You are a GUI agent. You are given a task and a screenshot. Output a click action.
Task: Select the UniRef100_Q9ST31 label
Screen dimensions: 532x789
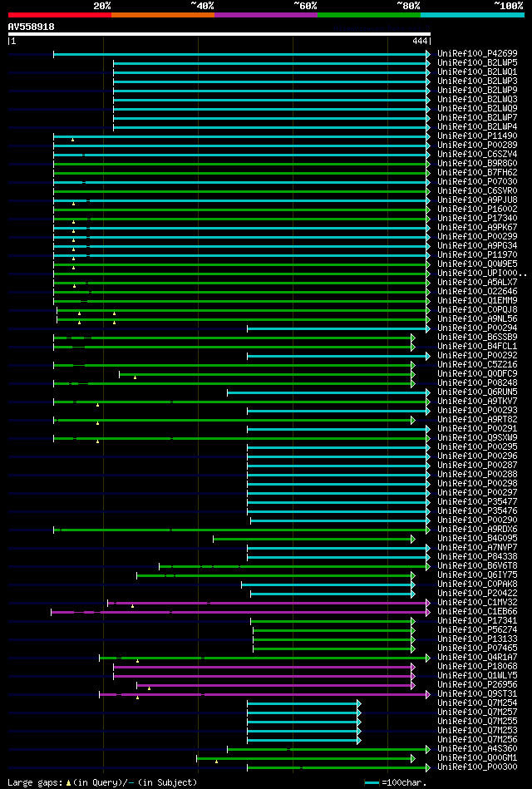[478, 693]
